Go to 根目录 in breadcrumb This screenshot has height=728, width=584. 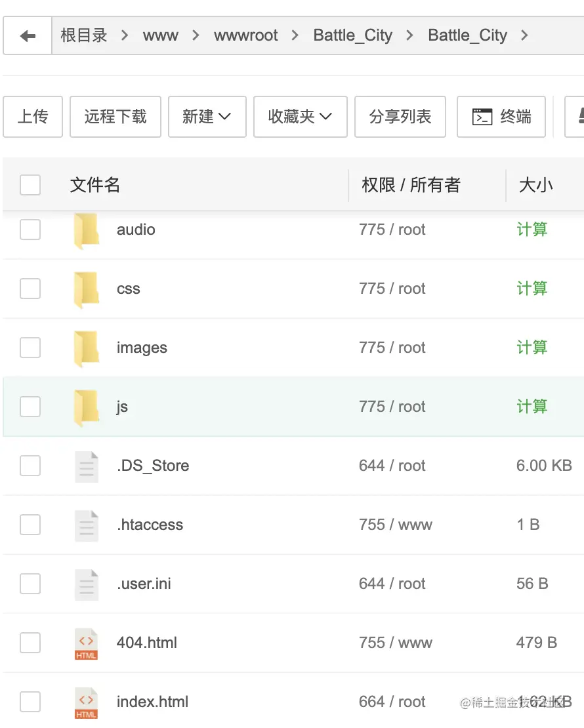tap(84, 35)
